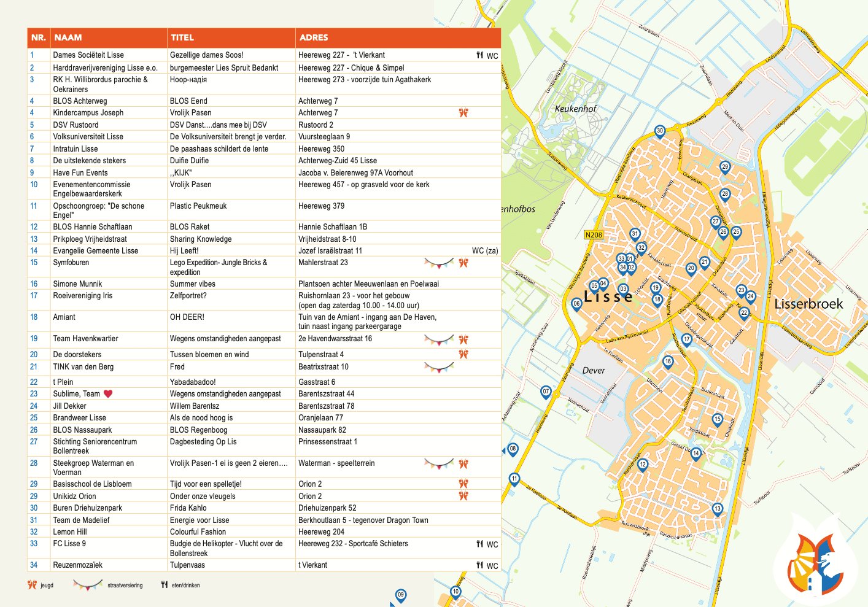Click eten/drinken icon in Dames Sociëteit row

[479, 55]
